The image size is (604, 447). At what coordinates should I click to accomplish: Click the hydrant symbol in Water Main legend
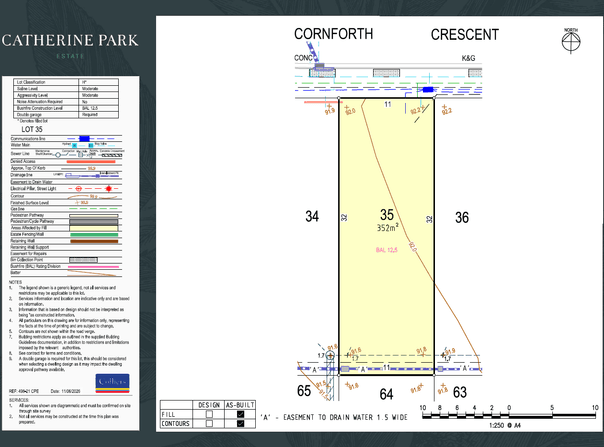click(74, 145)
